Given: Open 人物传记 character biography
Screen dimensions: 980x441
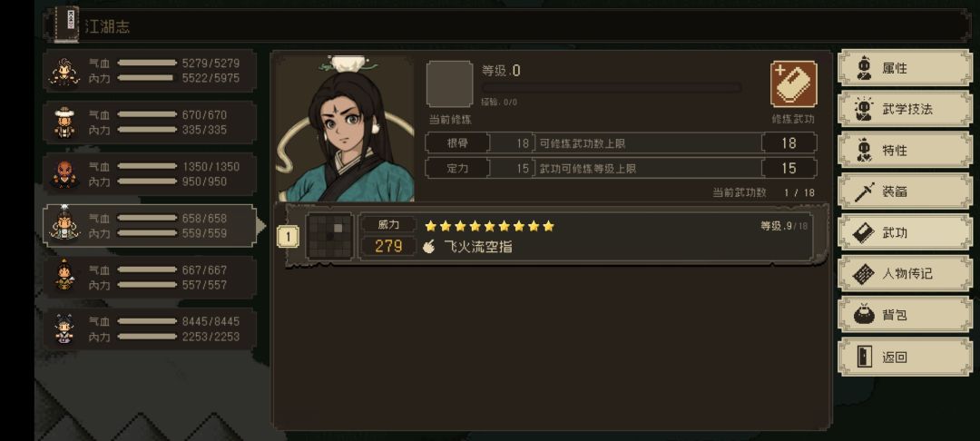Looking at the screenshot, I should (x=905, y=274).
